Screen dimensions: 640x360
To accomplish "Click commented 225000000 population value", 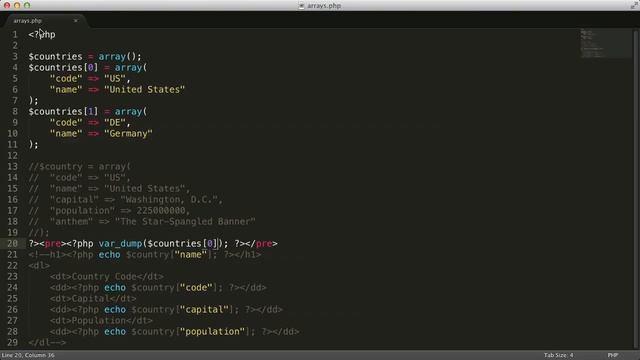I will [x=161, y=211].
